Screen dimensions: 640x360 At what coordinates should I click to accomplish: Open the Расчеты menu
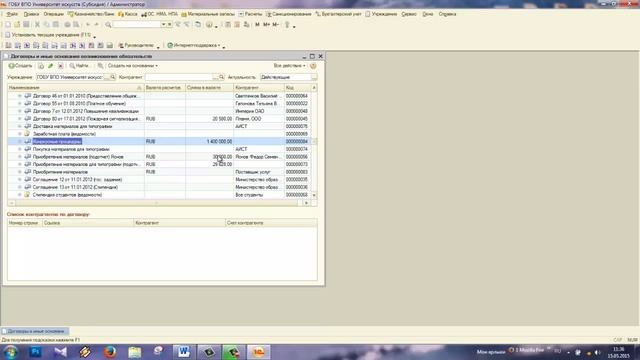tap(250, 14)
